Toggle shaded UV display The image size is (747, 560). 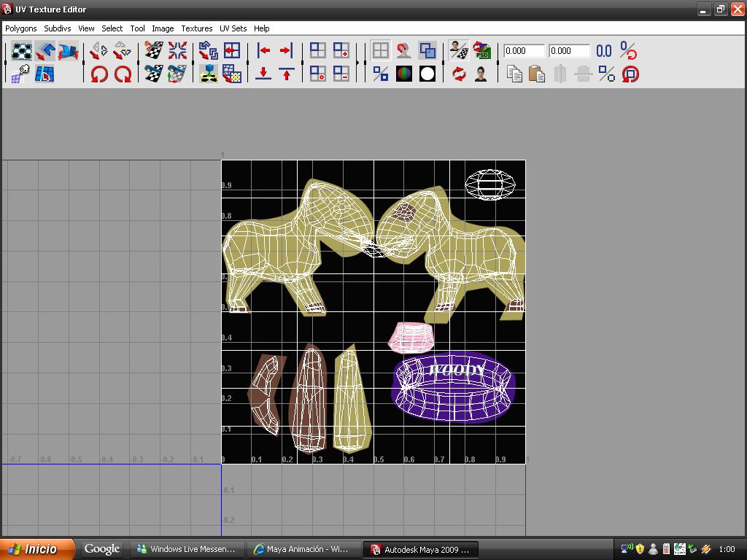[427, 51]
